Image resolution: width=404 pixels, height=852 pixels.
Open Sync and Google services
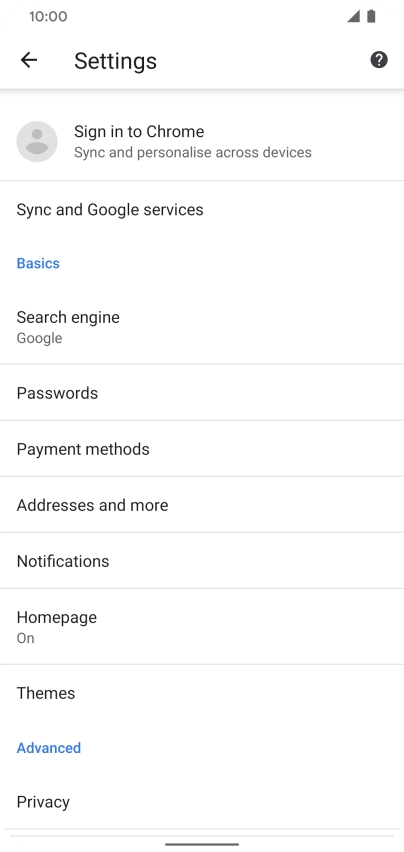202,210
